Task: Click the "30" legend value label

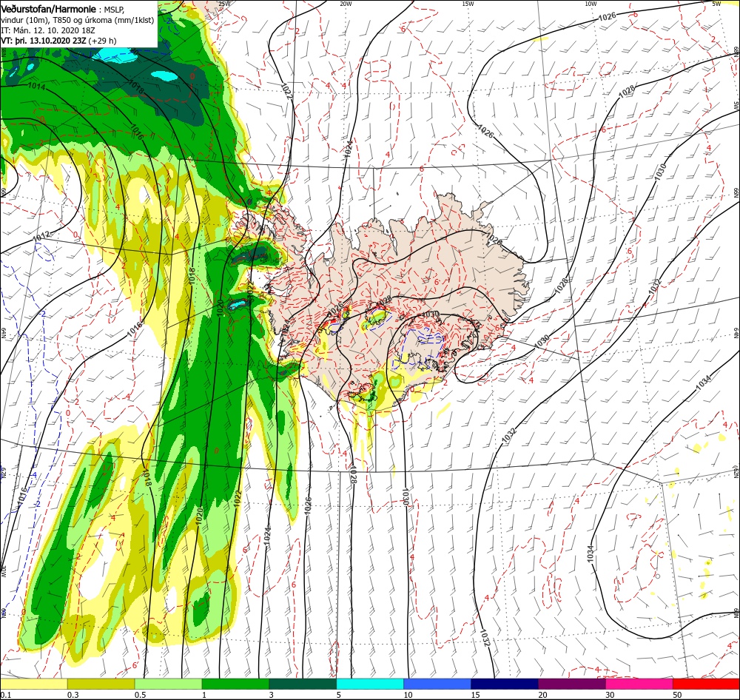Action: 610,695
